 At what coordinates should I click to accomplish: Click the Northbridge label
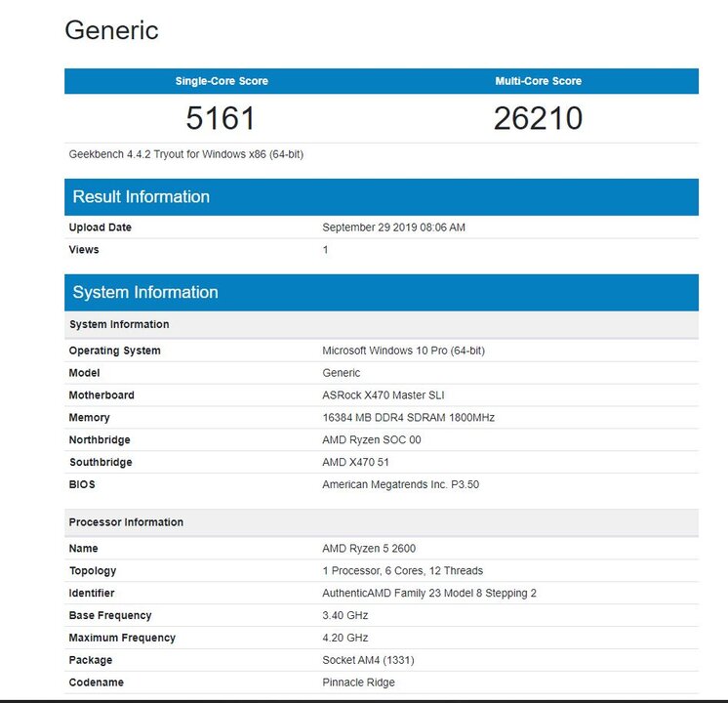point(100,440)
